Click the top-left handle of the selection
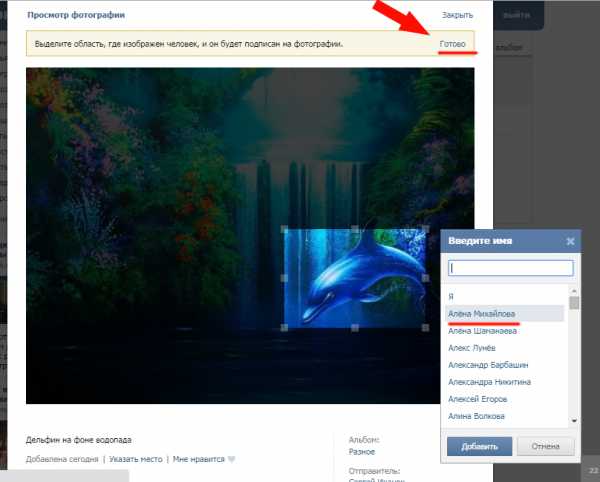The width and height of the screenshot is (600, 482). coord(284,229)
